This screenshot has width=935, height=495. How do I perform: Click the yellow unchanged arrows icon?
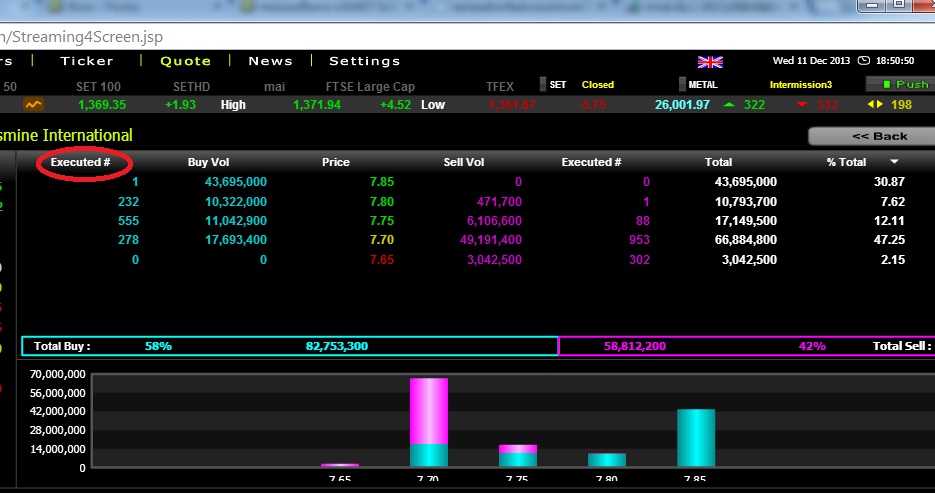(875, 104)
